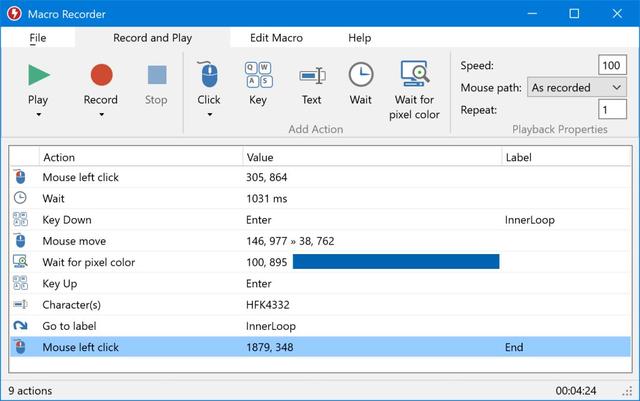Click the blue pixel color swatch
The image size is (640, 401).
click(396, 262)
